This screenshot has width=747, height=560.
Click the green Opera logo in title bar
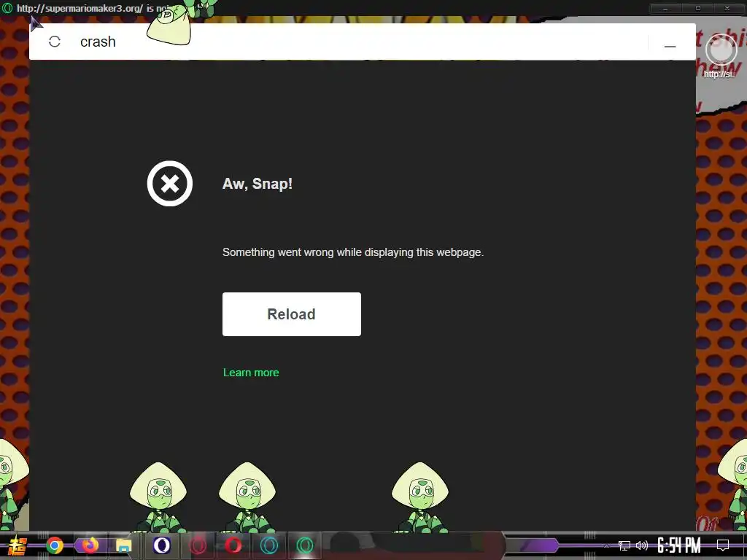(x=7, y=8)
